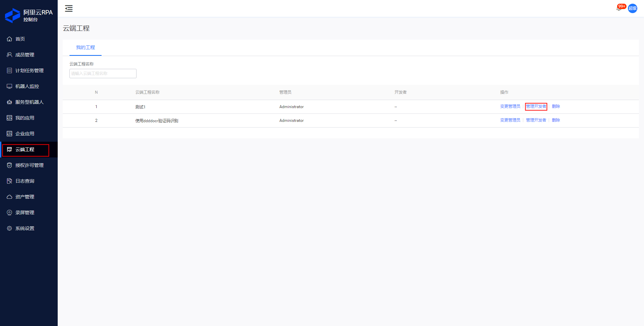Viewport: 644px width, 326px height.
Task: Open 授权许可管理 in the sidebar
Action: pyautogui.click(x=29, y=165)
